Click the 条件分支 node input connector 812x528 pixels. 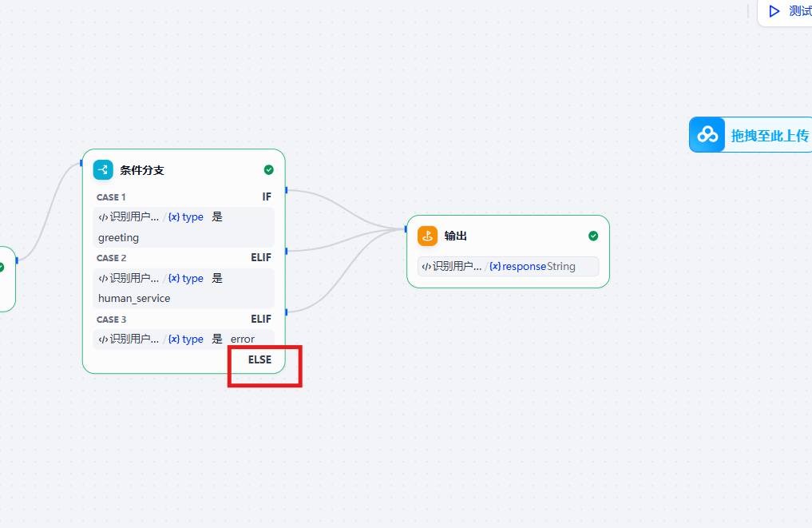pos(81,163)
